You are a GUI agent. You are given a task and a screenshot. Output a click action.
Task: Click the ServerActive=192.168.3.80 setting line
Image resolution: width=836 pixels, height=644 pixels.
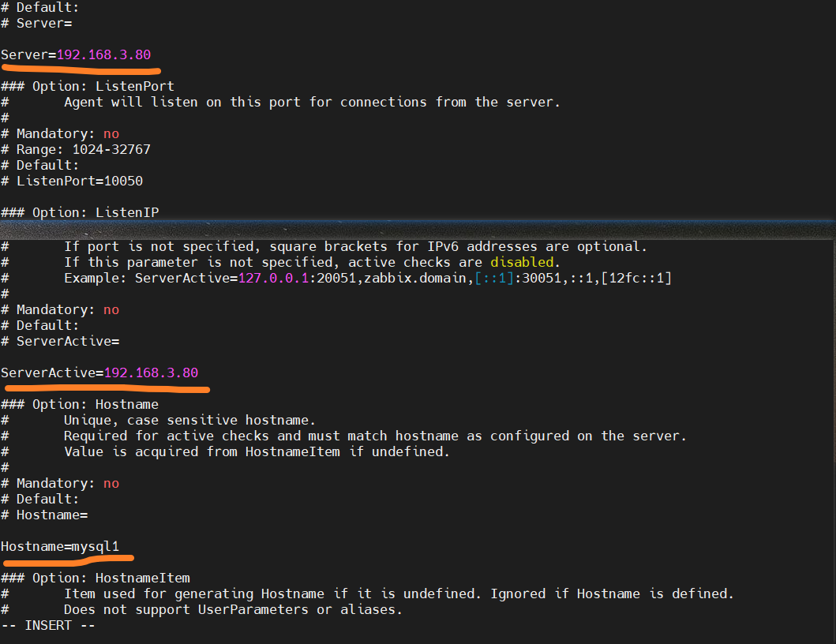99,373
